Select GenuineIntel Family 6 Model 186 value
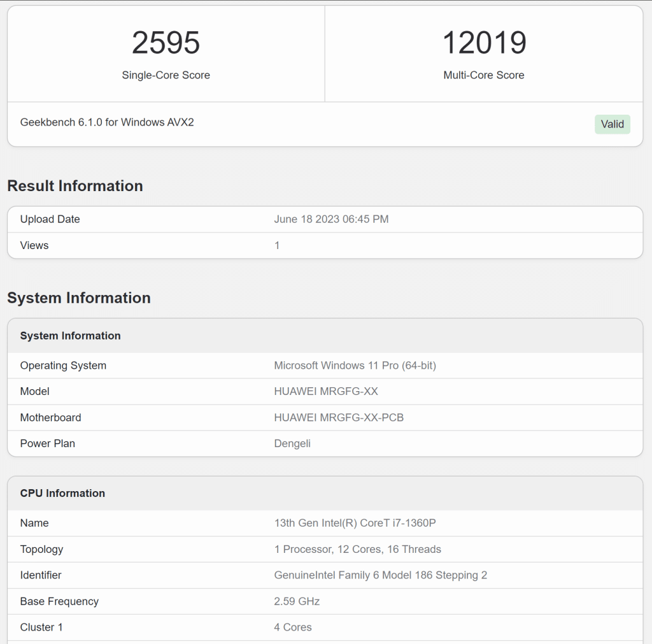 (381, 575)
